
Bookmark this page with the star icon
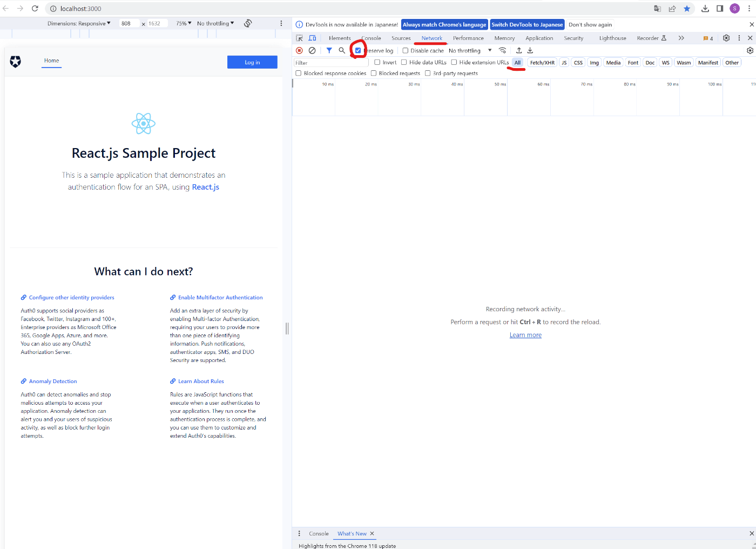(x=687, y=9)
